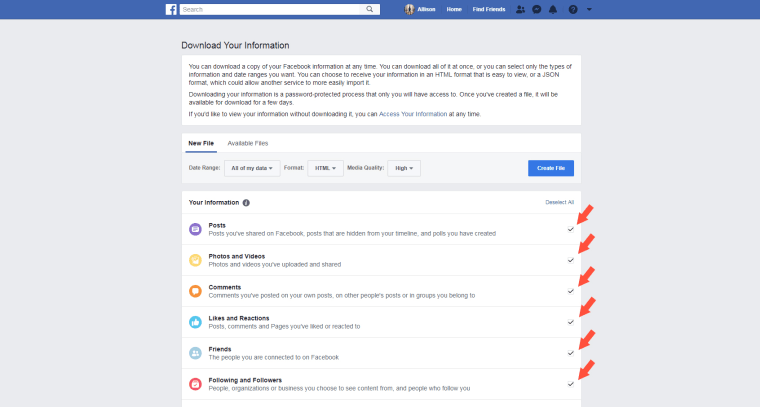Image resolution: width=760 pixels, height=407 pixels.
Task: Go to Home in the top bar
Action: [454, 9]
